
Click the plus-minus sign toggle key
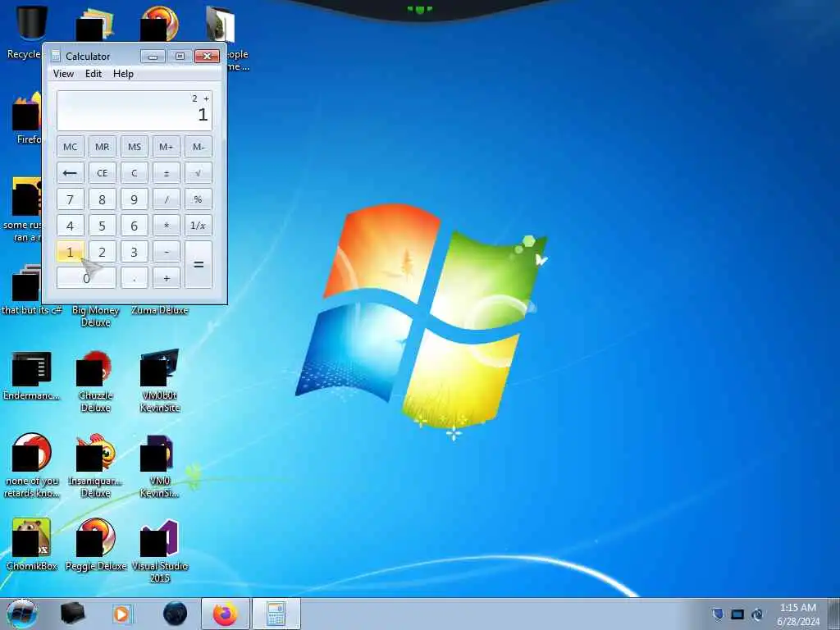pyautogui.click(x=166, y=173)
